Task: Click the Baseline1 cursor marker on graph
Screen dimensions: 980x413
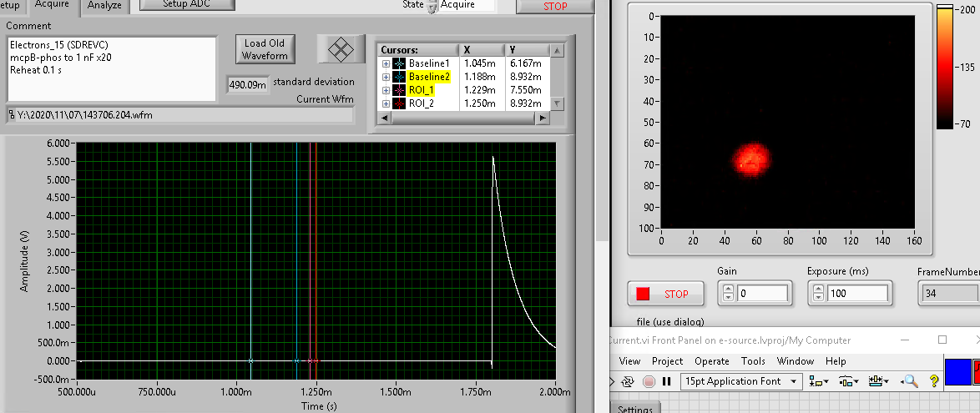Action: point(250,361)
